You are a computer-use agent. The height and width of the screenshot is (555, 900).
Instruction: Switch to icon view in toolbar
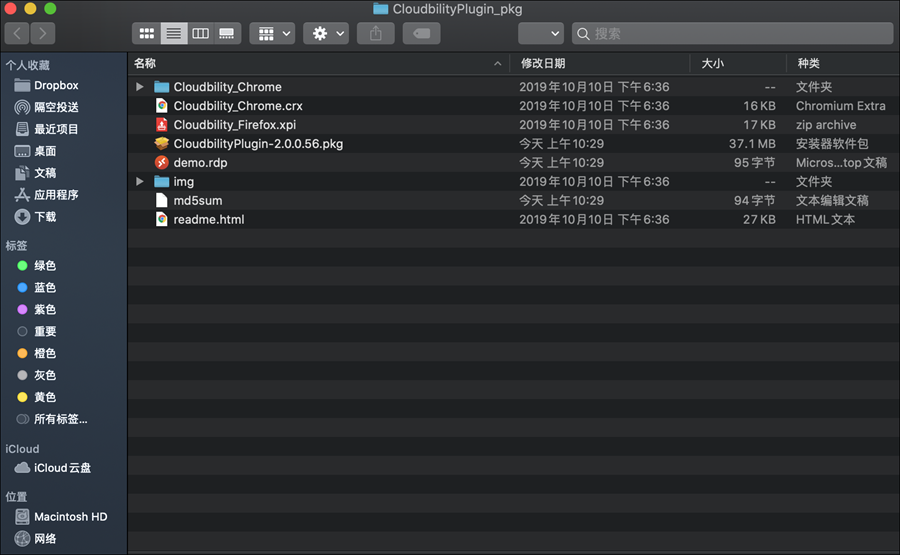coord(147,33)
